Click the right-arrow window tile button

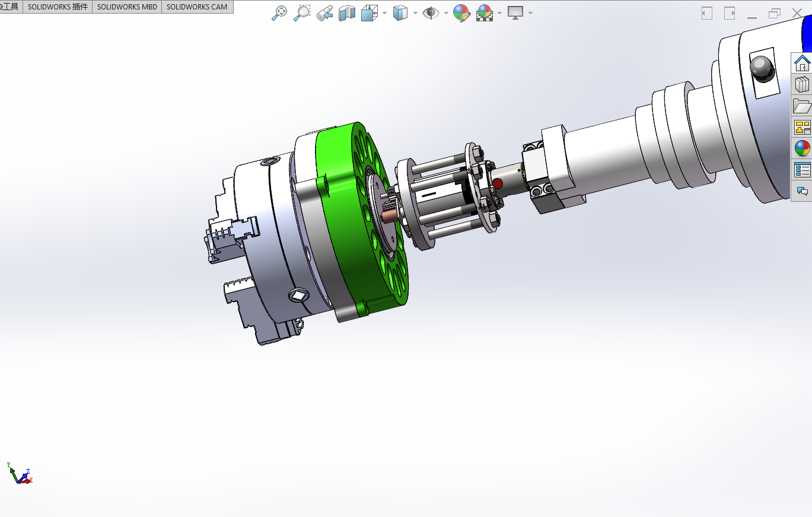click(730, 13)
